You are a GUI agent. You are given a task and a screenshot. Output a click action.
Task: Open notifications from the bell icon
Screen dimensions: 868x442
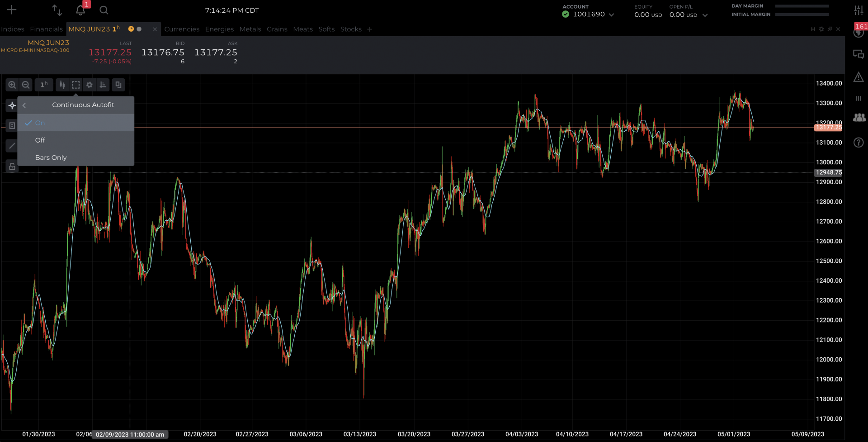pyautogui.click(x=80, y=10)
